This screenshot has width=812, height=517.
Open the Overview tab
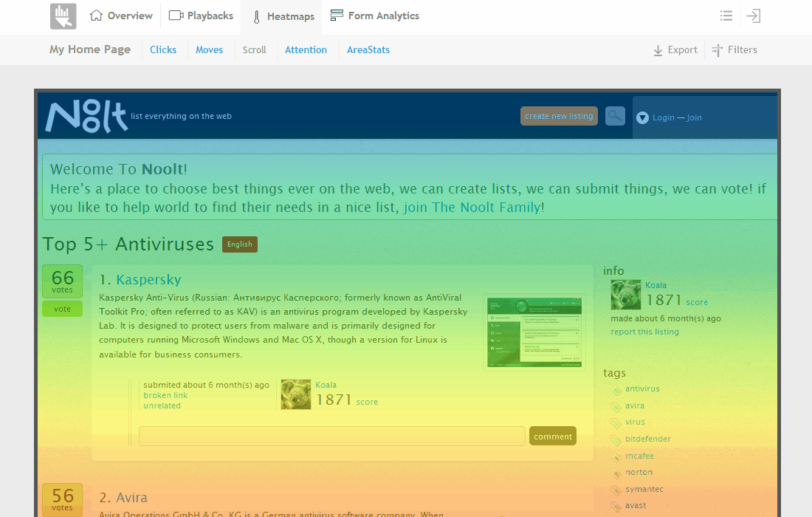121,16
